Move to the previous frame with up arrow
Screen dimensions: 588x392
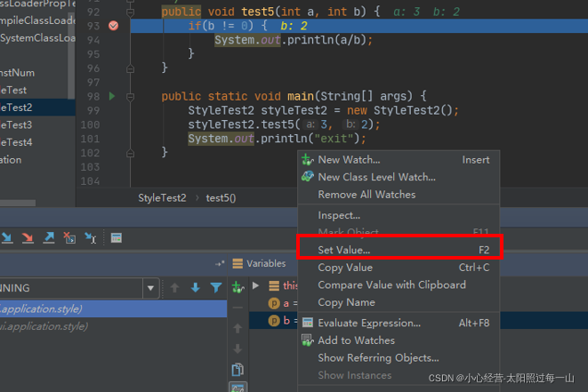click(174, 288)
